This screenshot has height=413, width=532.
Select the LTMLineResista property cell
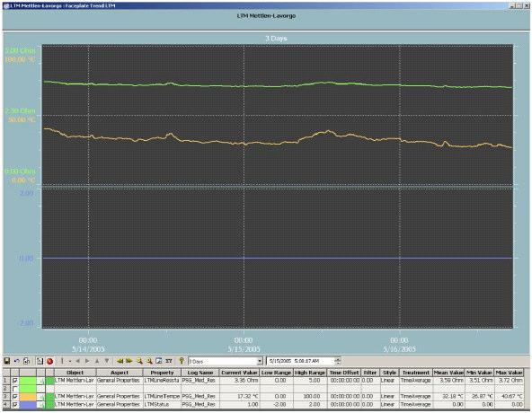click(162, 381)
